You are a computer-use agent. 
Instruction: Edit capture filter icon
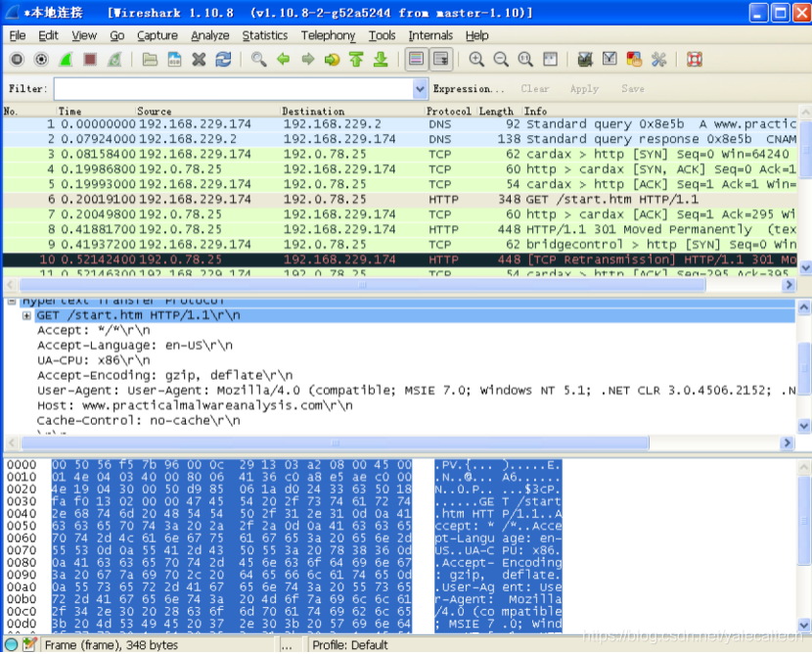tap(585, 59)
